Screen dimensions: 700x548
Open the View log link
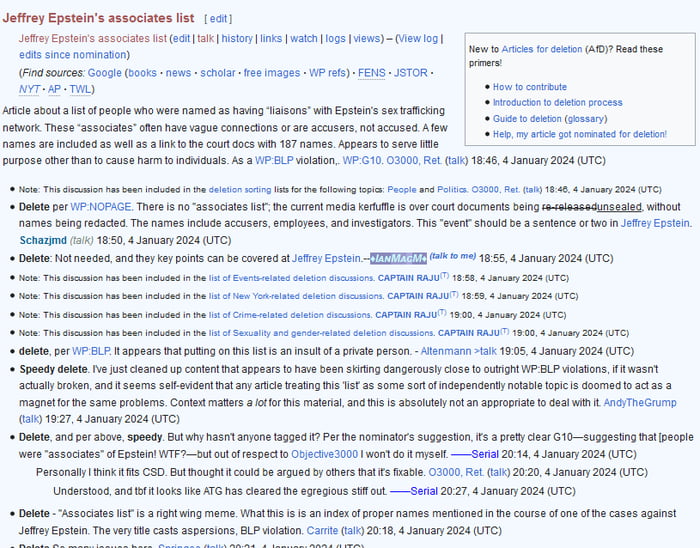(x=420, y=38)
